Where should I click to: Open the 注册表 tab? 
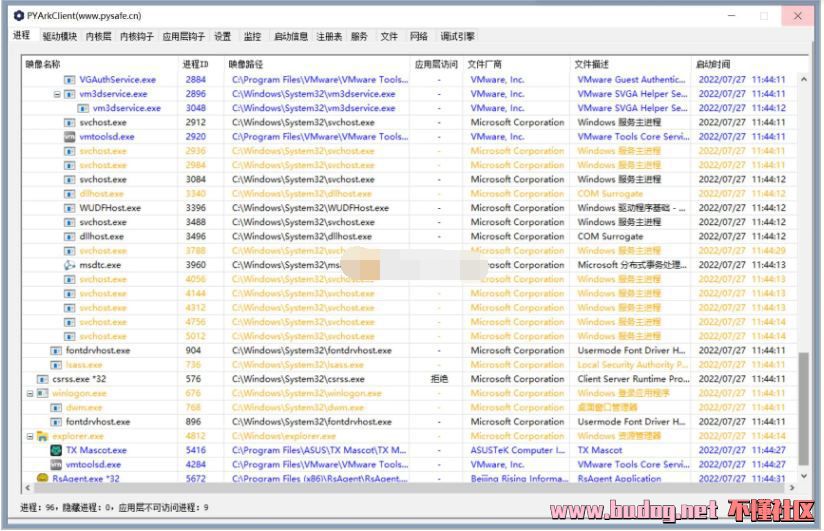[329, 37]
